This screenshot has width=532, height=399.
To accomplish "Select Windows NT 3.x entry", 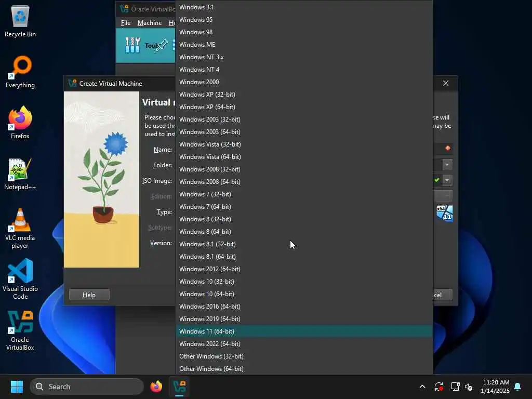I will pyautogui.click(x=304, y=57).
